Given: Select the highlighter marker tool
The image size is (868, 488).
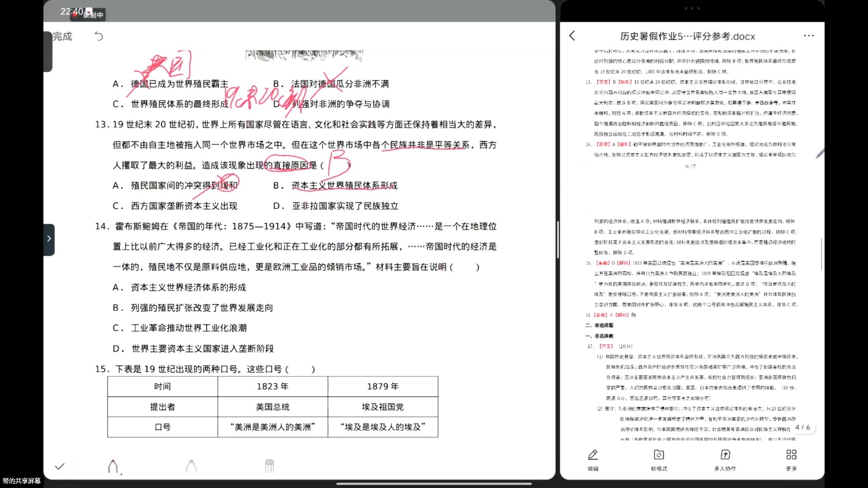Looking at the screenshot, I should coord(191,466).
